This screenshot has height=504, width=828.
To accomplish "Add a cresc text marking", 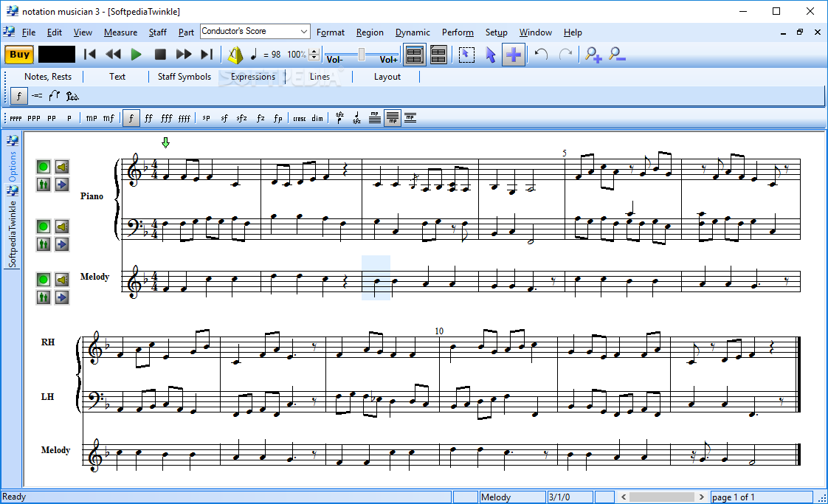I will click(300, 118).
